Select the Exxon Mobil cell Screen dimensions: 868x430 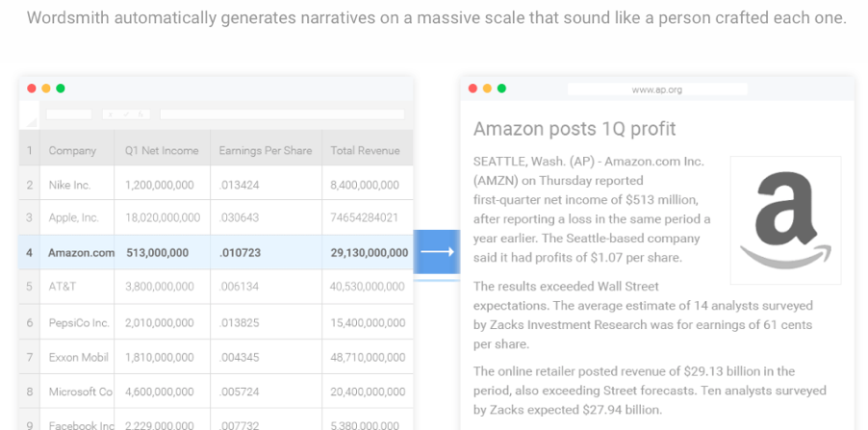point(77,357)
